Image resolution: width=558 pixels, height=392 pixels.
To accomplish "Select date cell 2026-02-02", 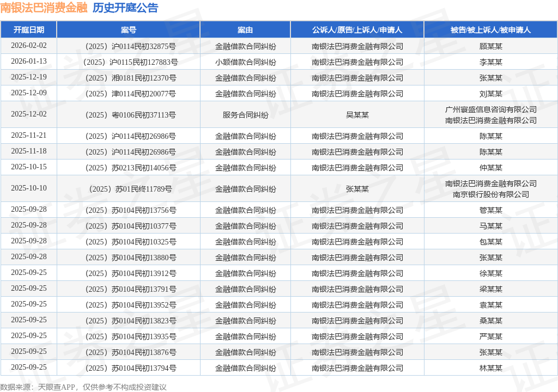I will click(x=29, y=46).
